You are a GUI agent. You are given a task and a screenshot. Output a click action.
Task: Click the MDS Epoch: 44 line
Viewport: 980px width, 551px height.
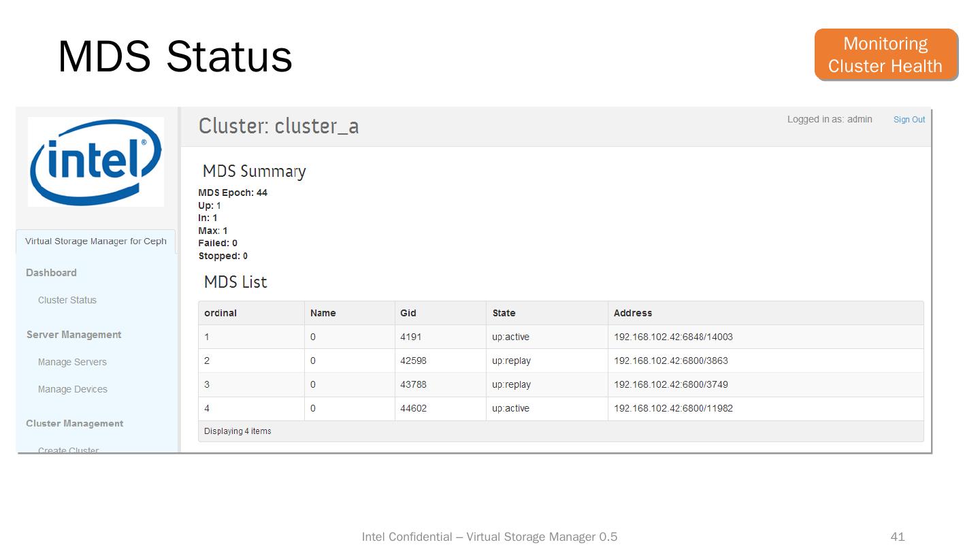click(x=233, y=193)
